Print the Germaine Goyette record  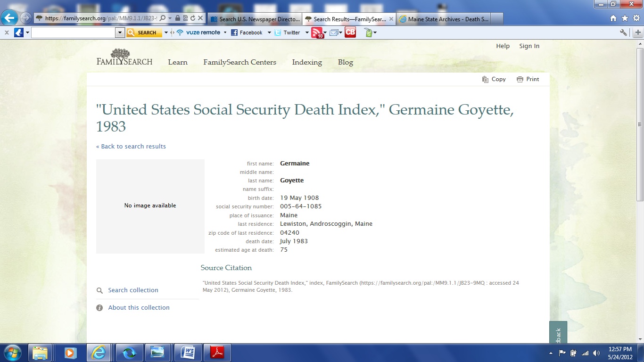[528, 79]
